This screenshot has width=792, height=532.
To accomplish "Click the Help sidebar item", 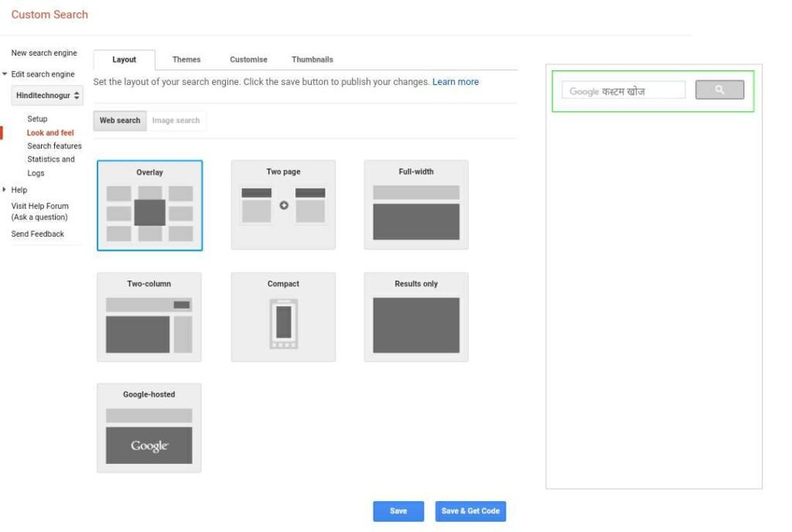I will [19, 189].
